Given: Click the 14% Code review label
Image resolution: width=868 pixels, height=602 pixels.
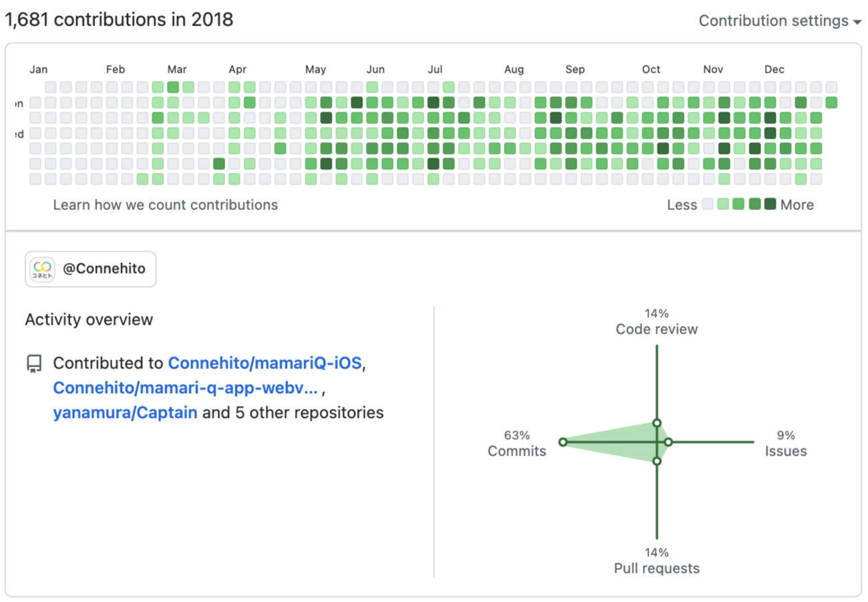Looking at the screenshot, I should coord(656,321).
